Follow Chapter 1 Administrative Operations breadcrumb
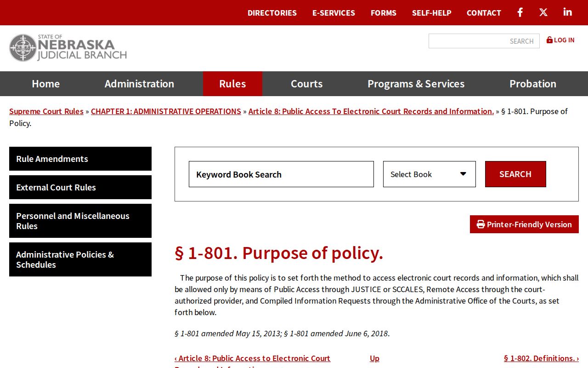This screenshot has height=368, width=588. [166, 111]
